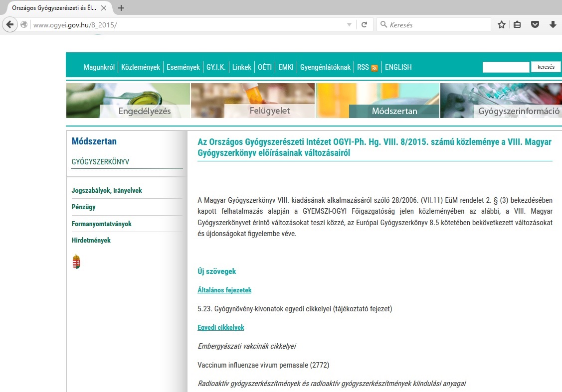562x392 pixels.
Task: Follow the Általános fejezetek link
Action: pyautogui.click(x=224, y=290)
